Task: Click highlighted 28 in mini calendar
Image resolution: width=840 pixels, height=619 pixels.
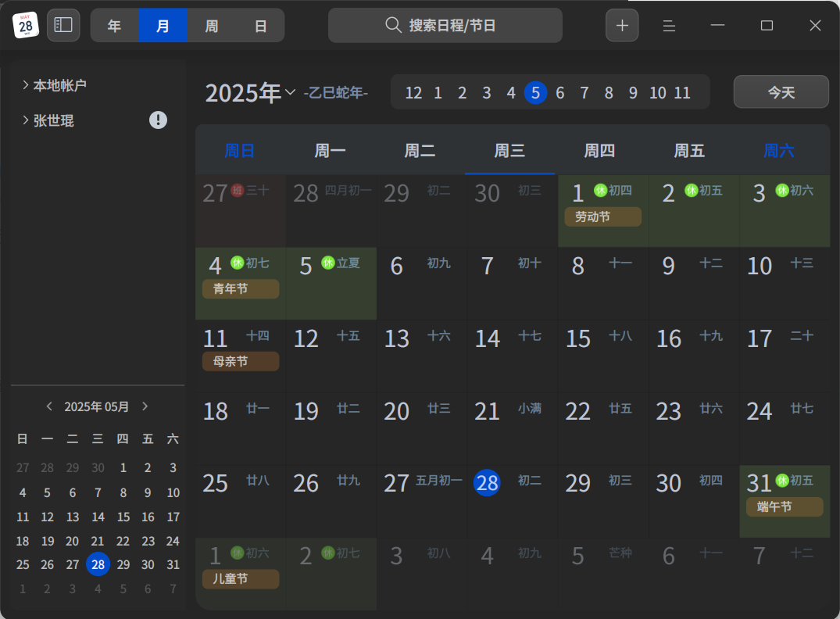Action: [98, 564]
